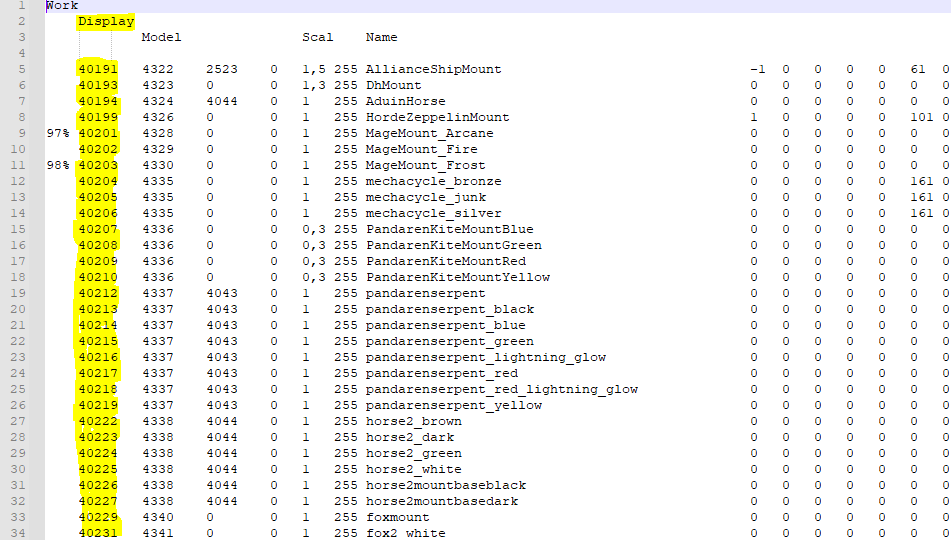Click line number 12 in the gutter

[x=21, y=181]
